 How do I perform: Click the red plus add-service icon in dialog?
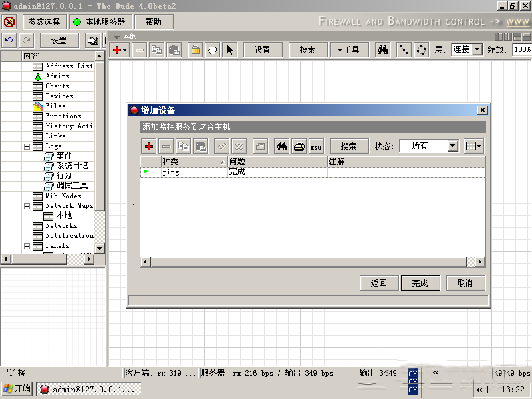(150, 146)
